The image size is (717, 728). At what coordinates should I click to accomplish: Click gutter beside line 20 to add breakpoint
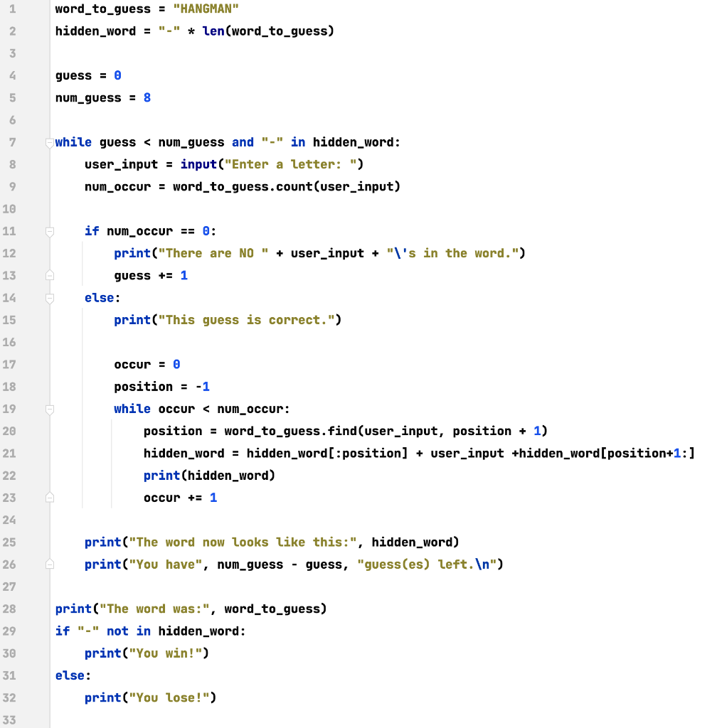click(x=32, y=431)
